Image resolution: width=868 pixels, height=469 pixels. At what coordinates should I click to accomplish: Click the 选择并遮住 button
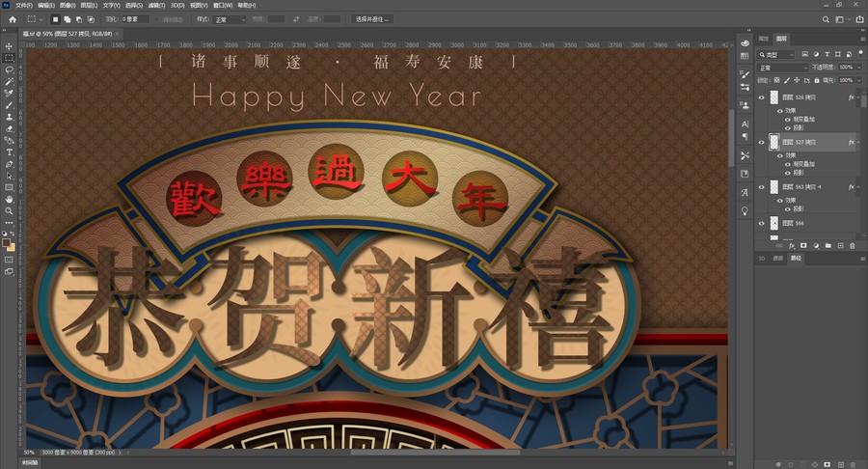[371, 19]
